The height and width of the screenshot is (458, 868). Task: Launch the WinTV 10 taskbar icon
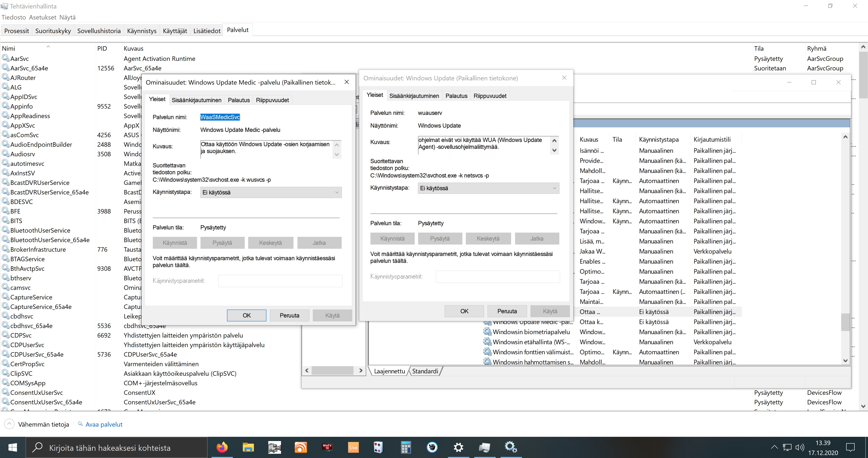click(x=327, y=448)
